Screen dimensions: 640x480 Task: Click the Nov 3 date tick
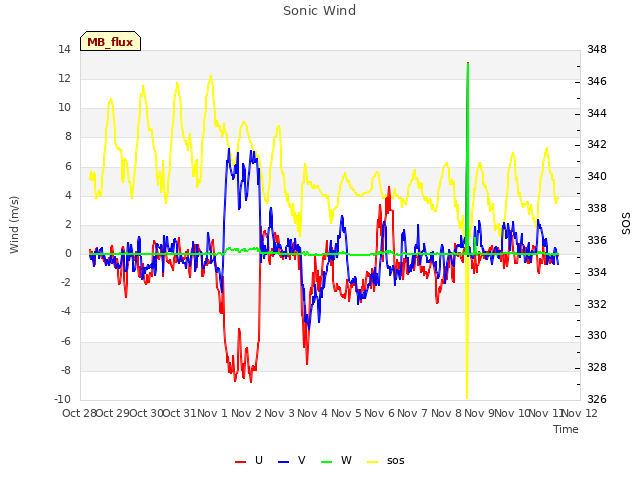(279, 413)
